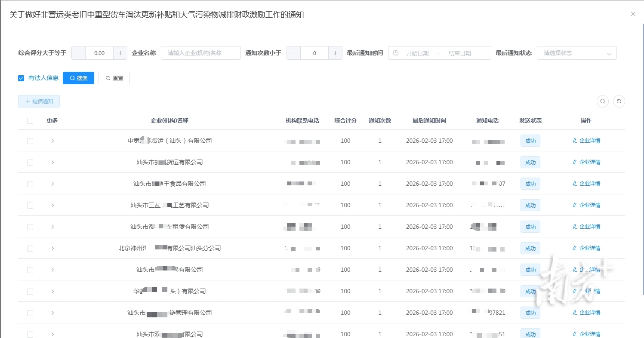Click the round refresh icon above the table
The height and width of the screenshot is (338, 644).
tap(619, 101)
